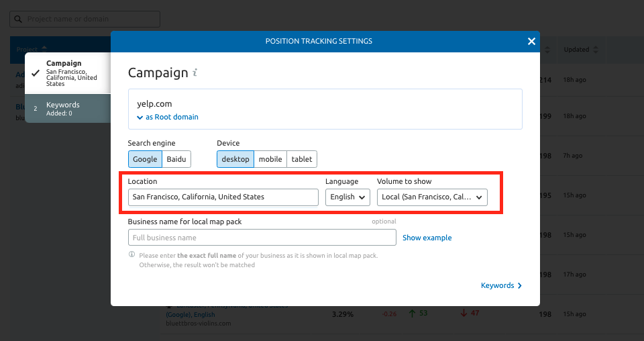Viewport: 644px width, 341px height.
Task: Click the green up arrow 53 value
Action: point(418,313)
